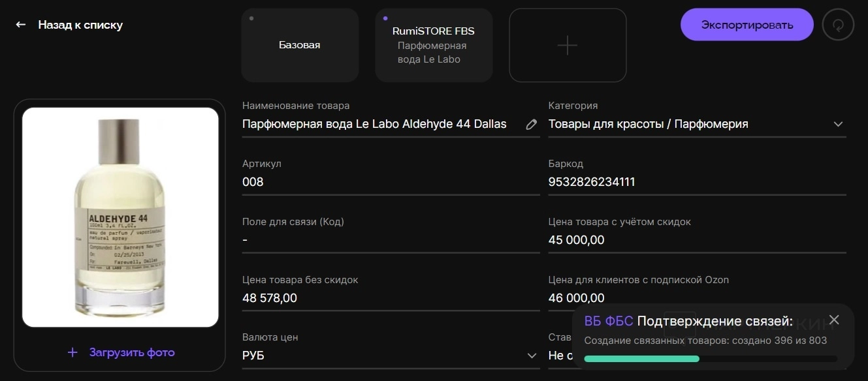Click Загрузить фото upload link

point(132,352)
